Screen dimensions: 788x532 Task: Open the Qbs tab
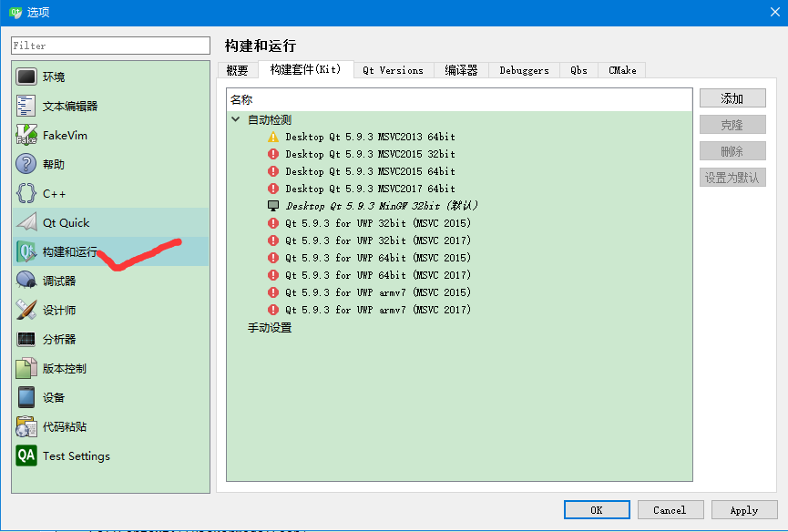pyautogui.click(x=579, y=70)
